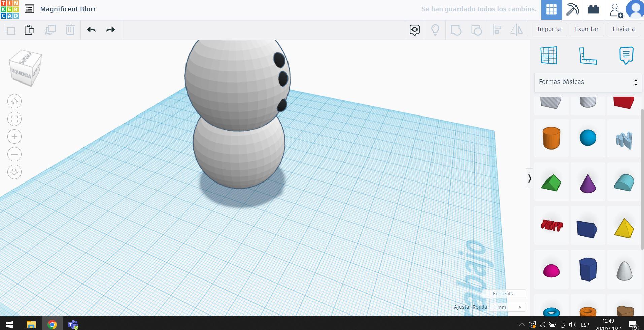Click the Delete trash icon
Screen dimensions: 644x330
[70, 30]
